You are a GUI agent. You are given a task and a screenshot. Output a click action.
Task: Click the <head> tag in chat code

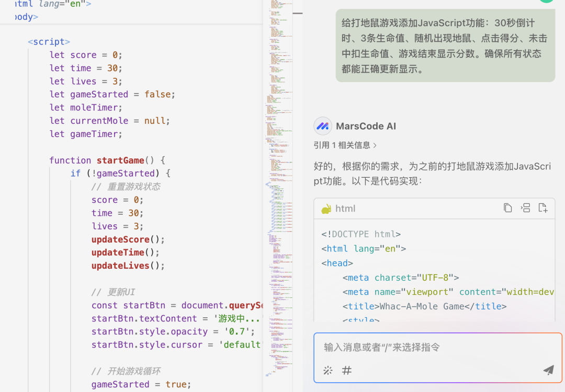[337, 263]
